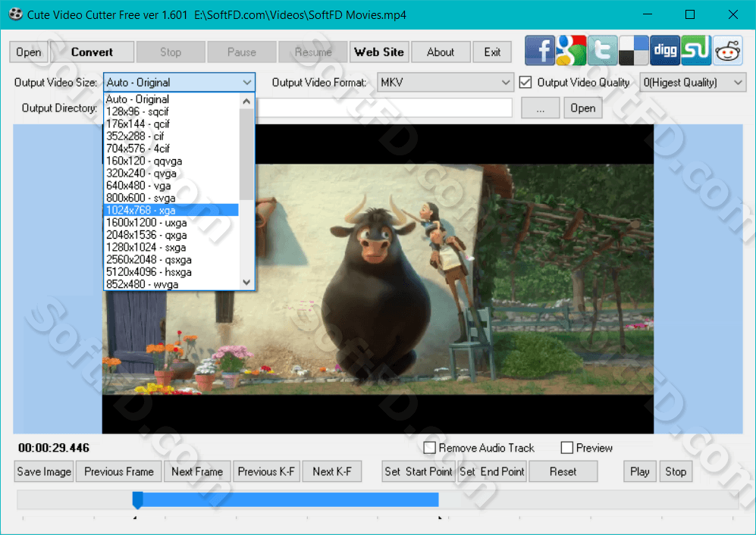Image resolution: width=756 pixels, height=535 pixels.
Task: Pick 1600x1200 - uxga option
Action: pos(171,223)
